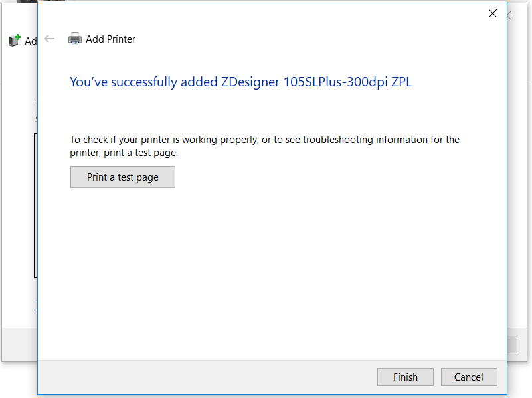Screen dimensions: 532x398
Task: Click the blue border edge of the wizard dialog
Action: point(39,199)
